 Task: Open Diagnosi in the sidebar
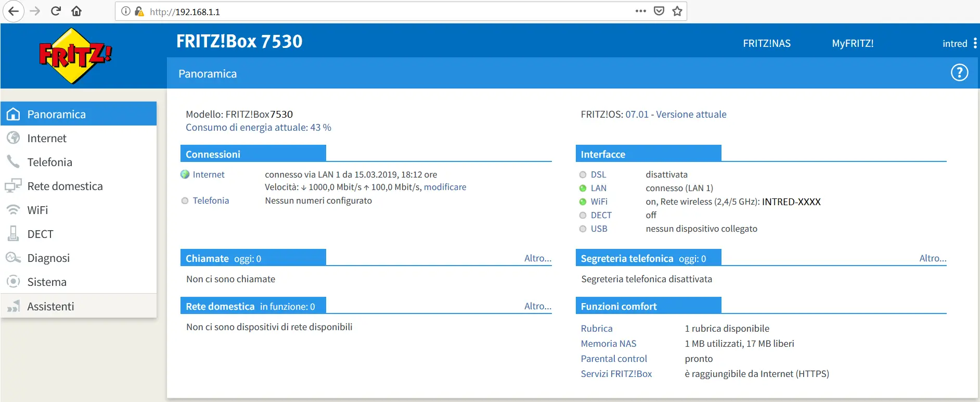[79, 258]
